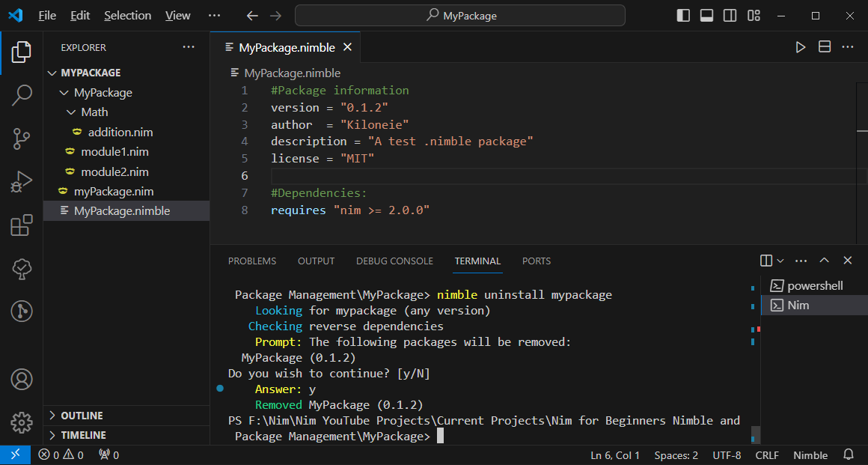
Task: Open Explorer Views and More Actions ellipsis
Action: (x=189, y=47)
